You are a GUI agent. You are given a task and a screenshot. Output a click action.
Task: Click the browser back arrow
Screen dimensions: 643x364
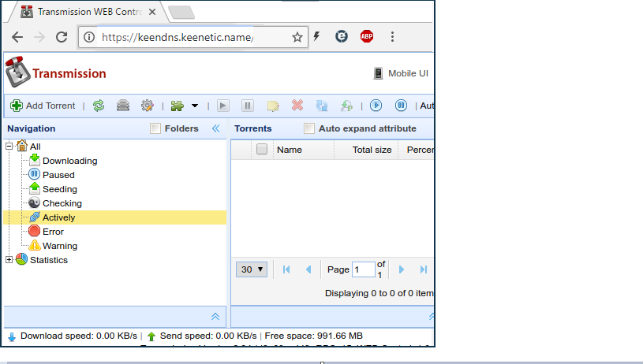coord(17,37)
